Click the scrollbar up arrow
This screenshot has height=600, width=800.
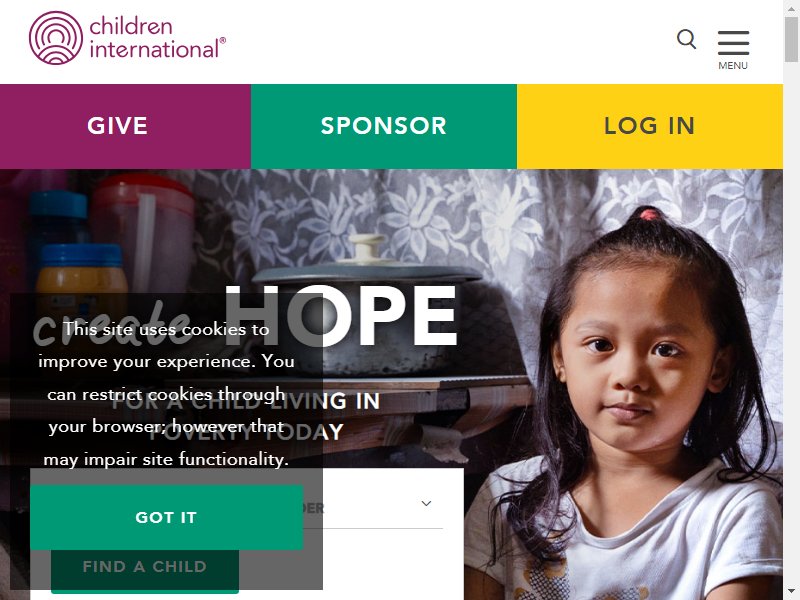(x=791, y=7)
